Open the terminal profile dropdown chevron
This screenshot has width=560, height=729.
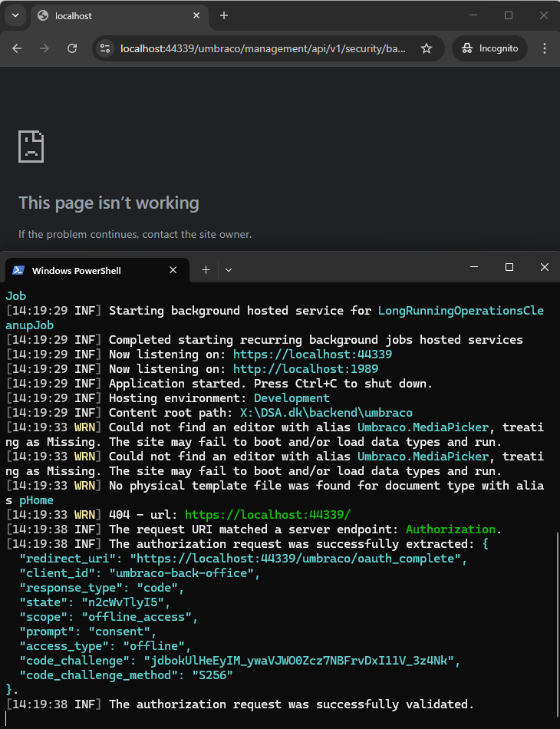click(229, 270)
